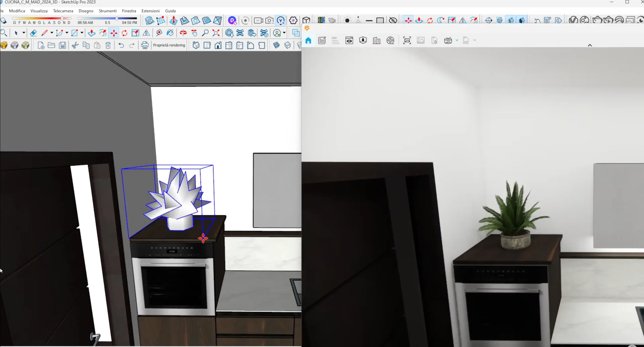Open the Select tool dropdown arrow
The image size is (644, 347).
pos(24,33)
